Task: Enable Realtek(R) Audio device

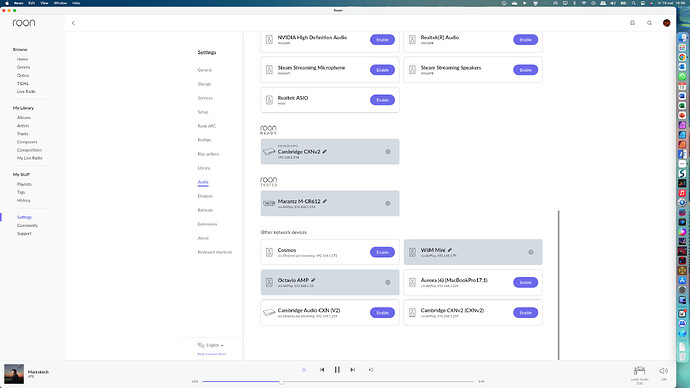Action: (525, 40)
